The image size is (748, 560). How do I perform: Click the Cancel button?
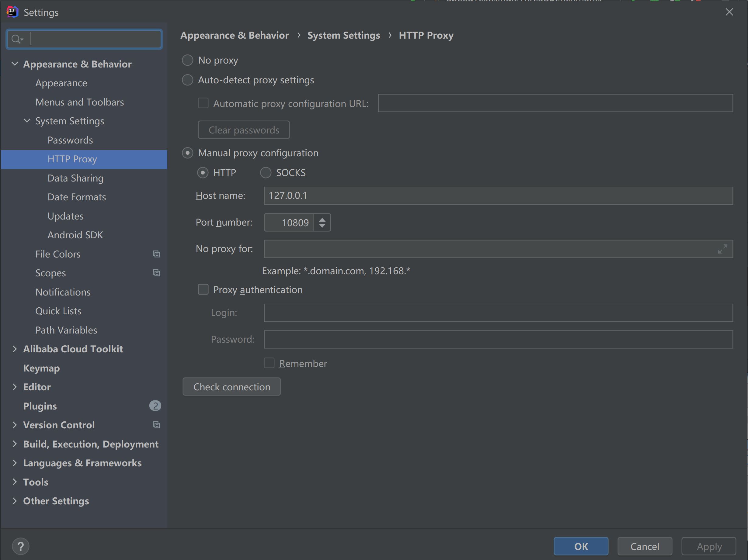pos(645,546)
